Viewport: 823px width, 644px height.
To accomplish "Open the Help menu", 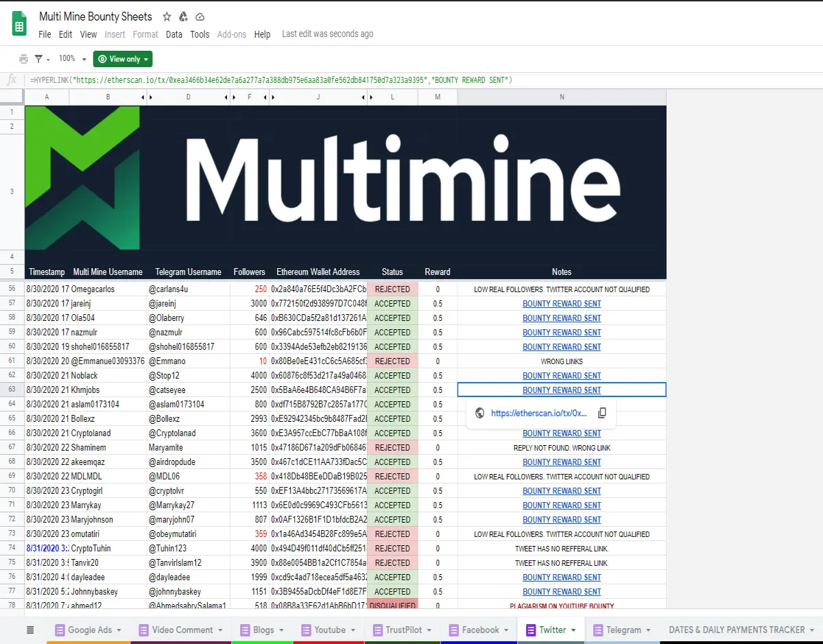I will [262, 34].
